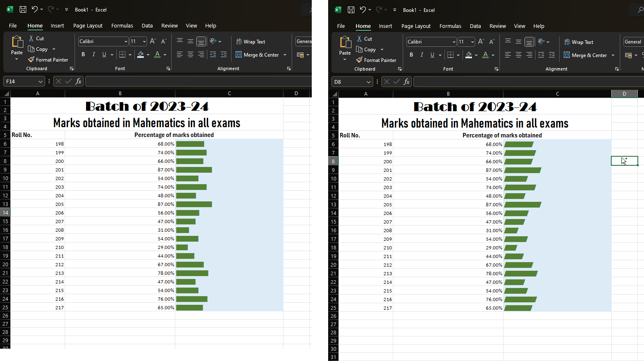The image size is (644, 361).
Task: Click Cut in right window clipboard group
Action: click(x=364, y=39)
